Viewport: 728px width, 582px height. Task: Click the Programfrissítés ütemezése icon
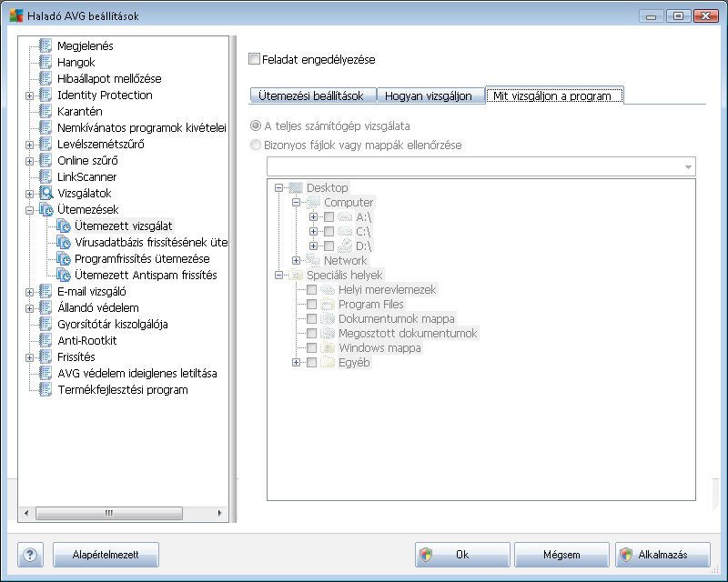[x=63, y=258]
